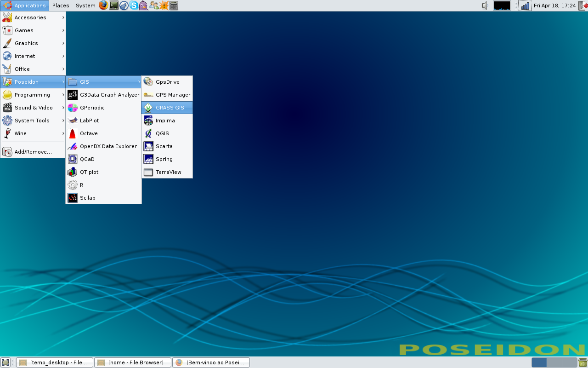Switch to the home File Browser window

tap(133, 362)
